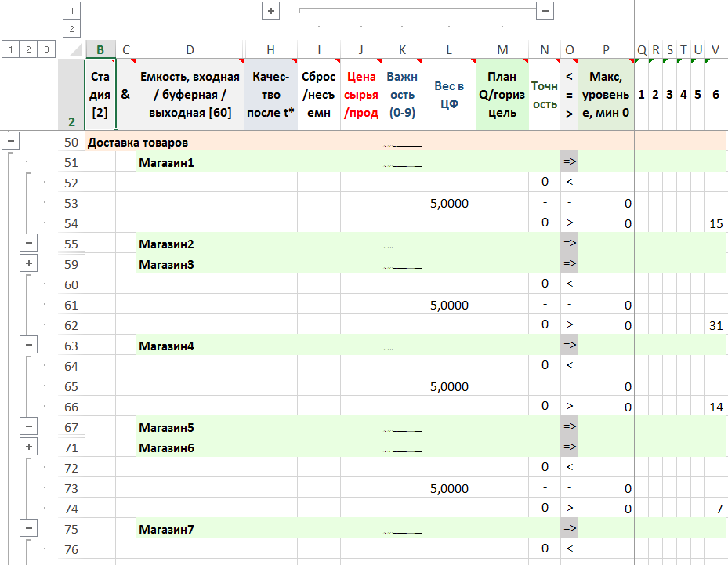The image size is (728, 565).
Task: Collapse the outline group at Магазин7
Action: (28, 529)
